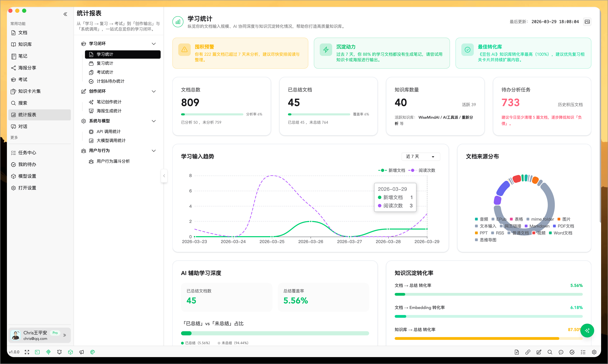The width and height of the screenshot is (608, 364).
Task: Open 海报生成统计 under 创作闭环
Action: [109, 111]
